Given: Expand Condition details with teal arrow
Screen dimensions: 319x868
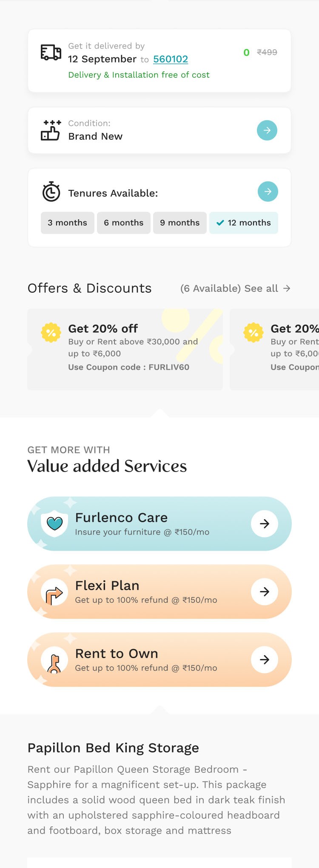Looking at the screenshot, I should pyautogui.click(x=267, y=130).
